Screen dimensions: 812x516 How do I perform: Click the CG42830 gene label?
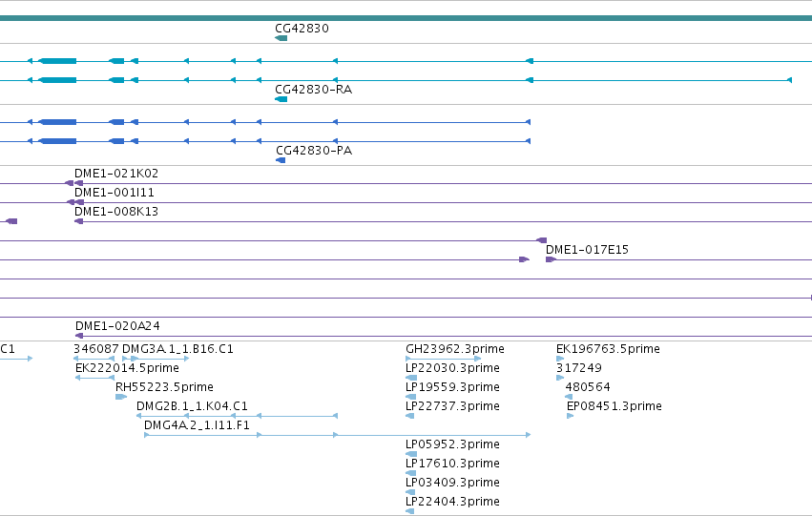coord(302,29)
